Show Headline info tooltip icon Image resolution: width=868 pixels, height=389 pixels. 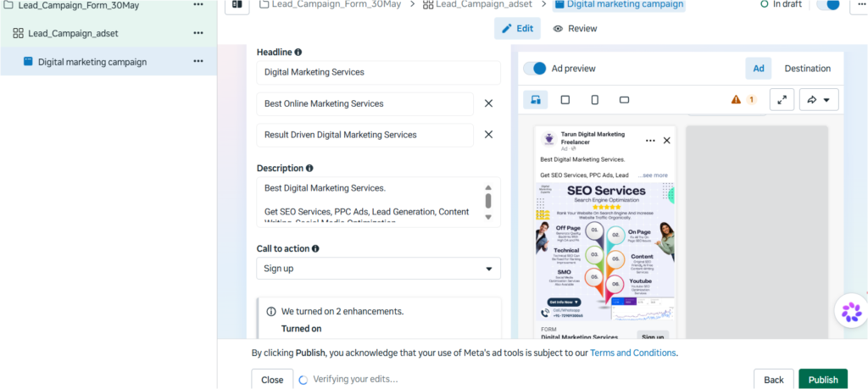tap(298, 52)
